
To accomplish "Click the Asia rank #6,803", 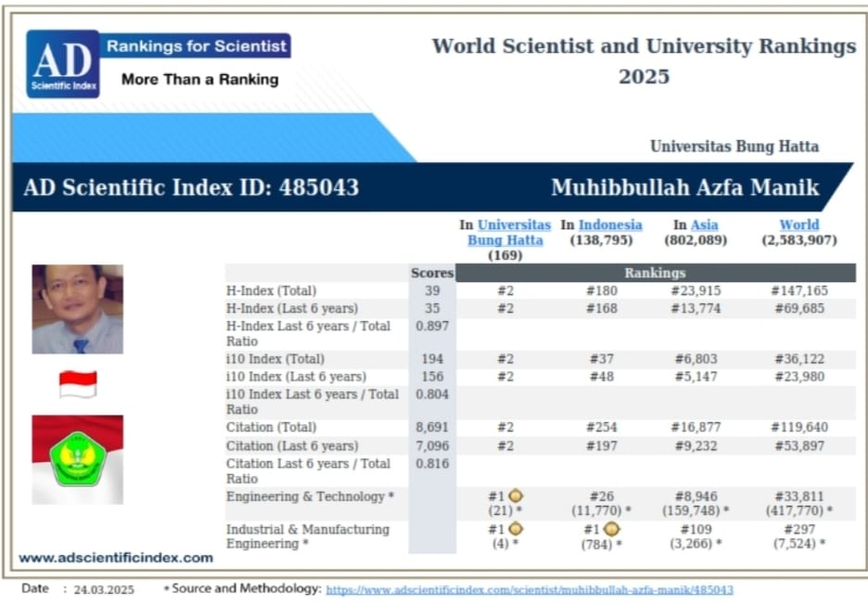I will [x=696, y=359].
